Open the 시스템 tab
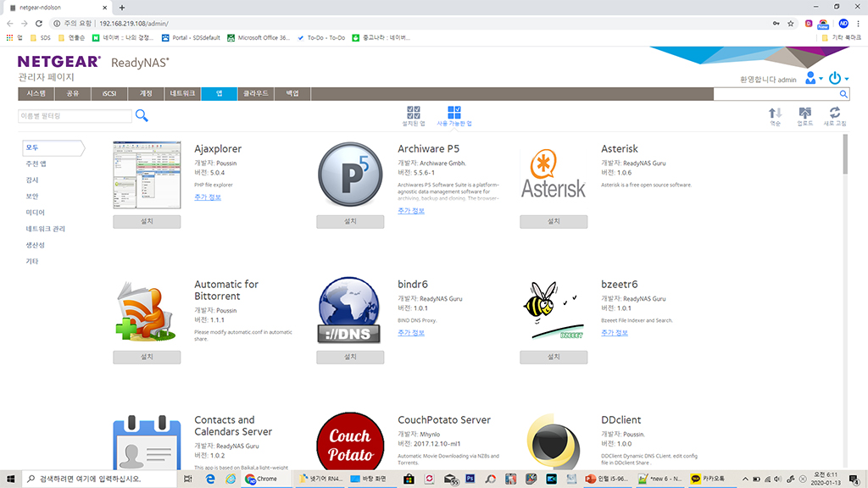Screen dimensions: 868x488 (36, 93)
